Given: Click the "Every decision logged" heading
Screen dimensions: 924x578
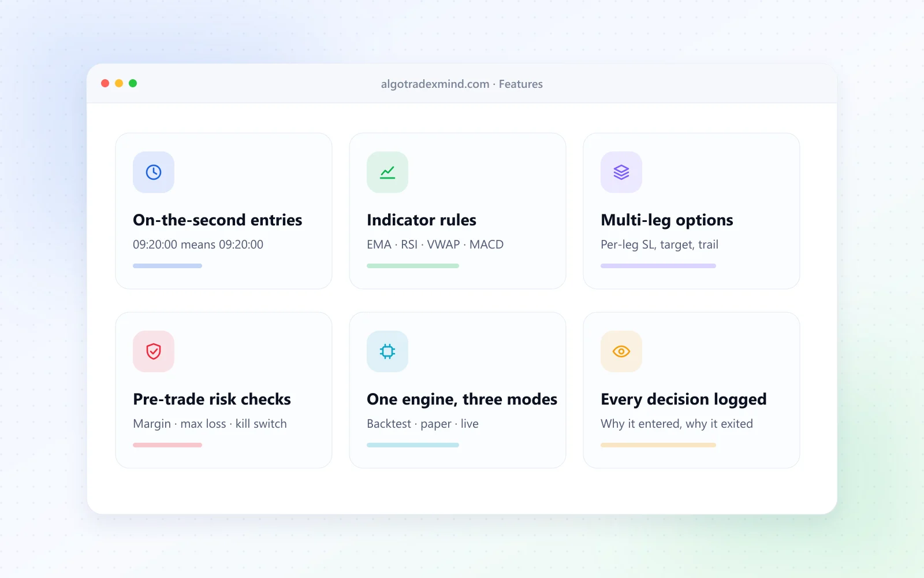Looking at the screenshot, I should [684, 399].
